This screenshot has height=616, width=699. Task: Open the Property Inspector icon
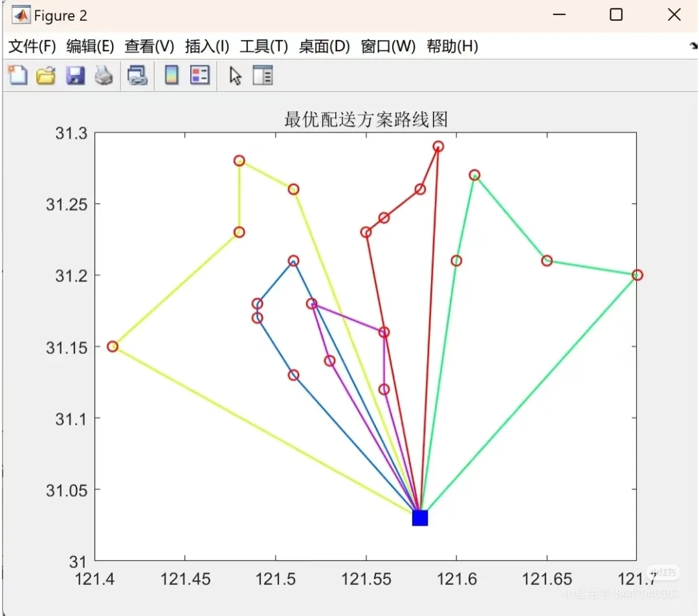(263, 75)
